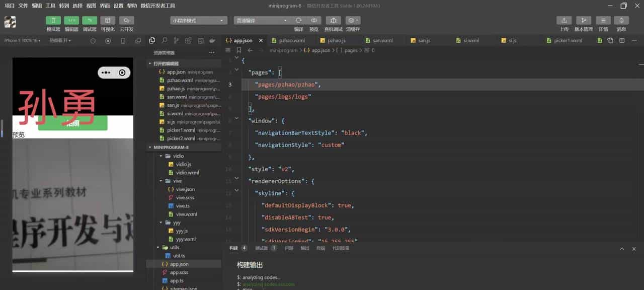Toggle the 模拟器 (simulator) panel button
The width and height of the screenshot is (644, 290).
[x=53, y=21]
